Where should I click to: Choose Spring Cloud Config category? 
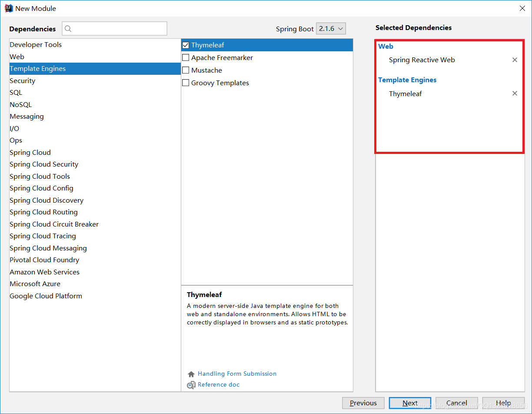(x=95, y=188)
